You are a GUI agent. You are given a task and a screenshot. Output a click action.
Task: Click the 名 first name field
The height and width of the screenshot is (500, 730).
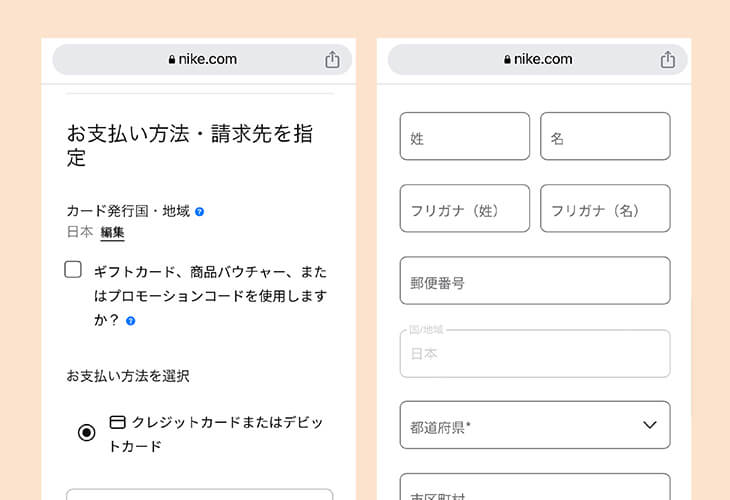click(605, 137)
